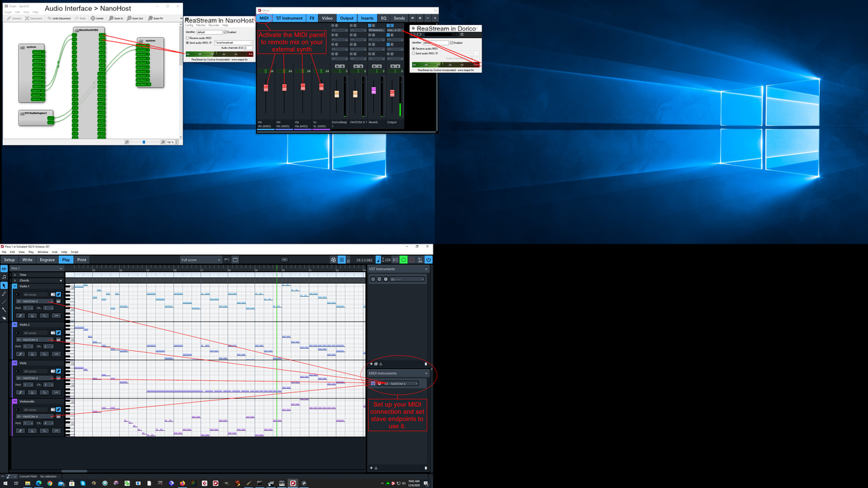Click the Reverb channel purple fader
Screen dimensions: 868x488
point(373,90)
